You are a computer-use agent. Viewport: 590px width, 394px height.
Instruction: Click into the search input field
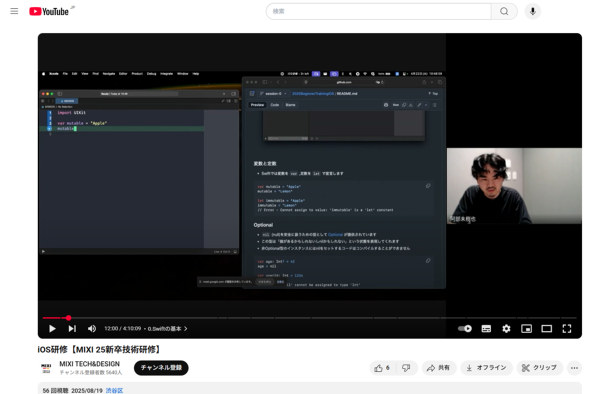[379, 11]
